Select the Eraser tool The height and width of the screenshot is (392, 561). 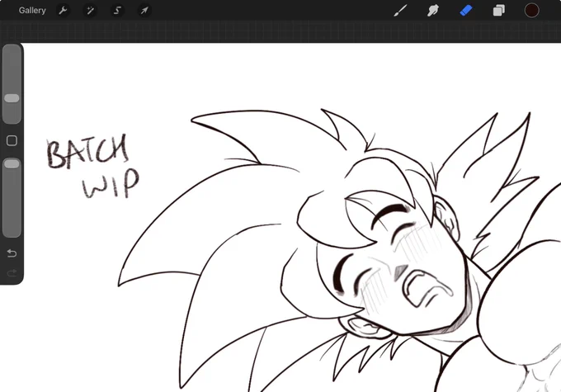[466, 11]
